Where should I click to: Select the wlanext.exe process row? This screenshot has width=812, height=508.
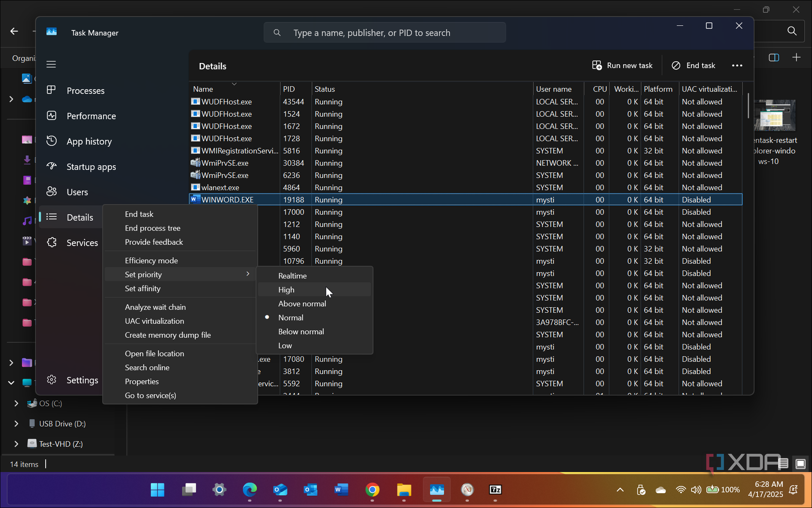point(466,188)
